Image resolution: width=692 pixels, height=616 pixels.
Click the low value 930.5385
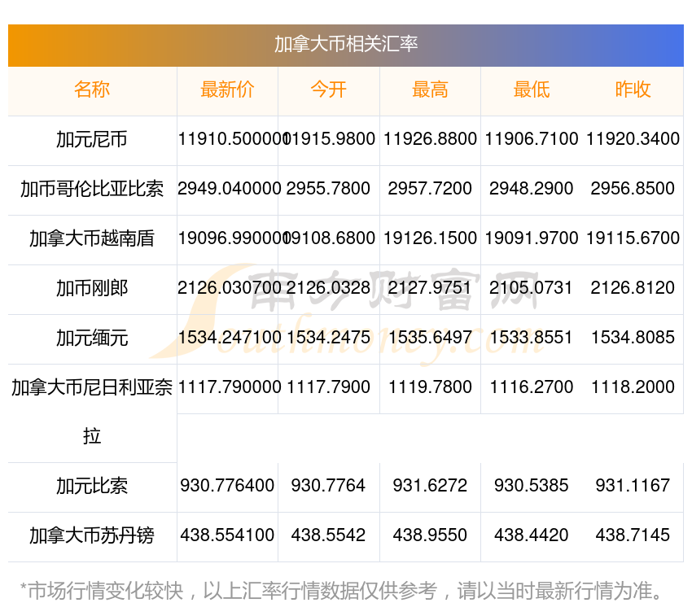[532, 486]
